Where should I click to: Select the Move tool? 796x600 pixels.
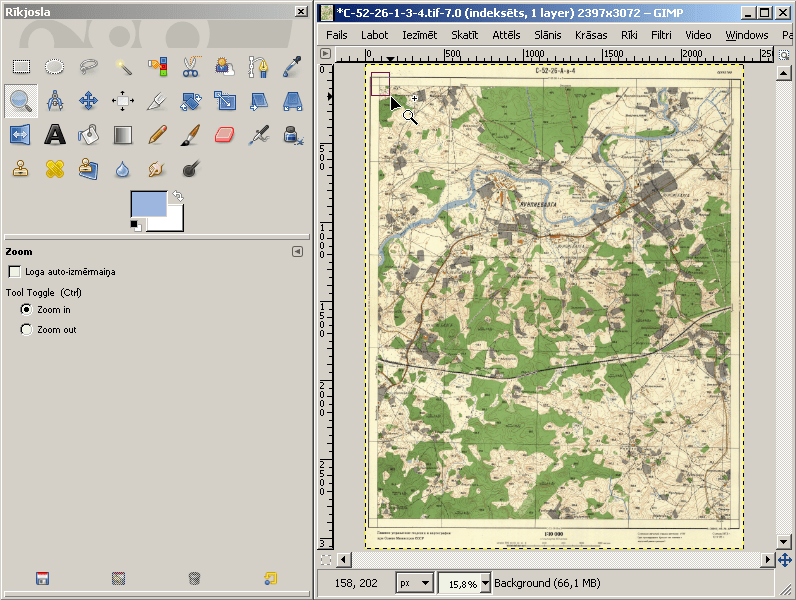[x=88, y=101]
